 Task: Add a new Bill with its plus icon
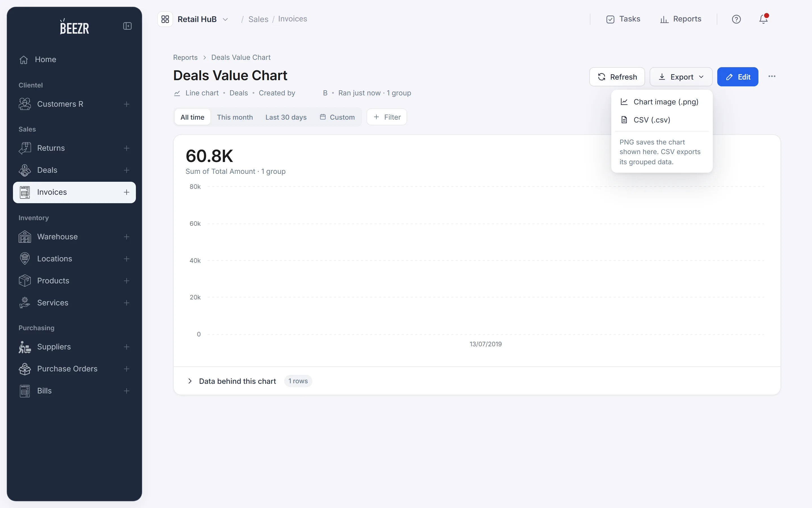[x=127, y=391]
